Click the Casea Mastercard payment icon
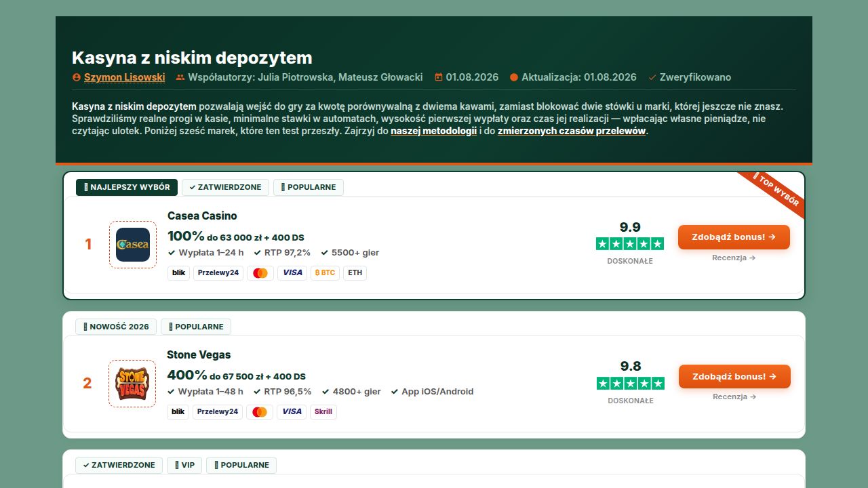The width and height of the screenshot is (868, 488). click(x=260, y=273)
